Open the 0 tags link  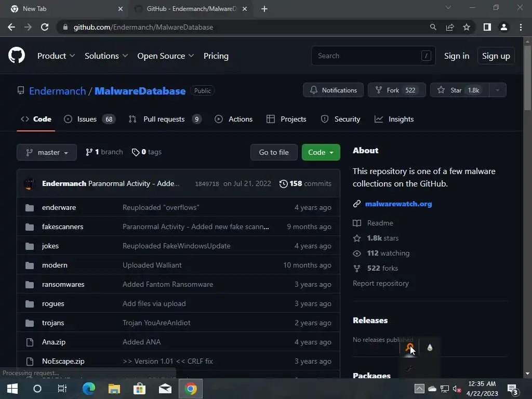coord(147,152)
